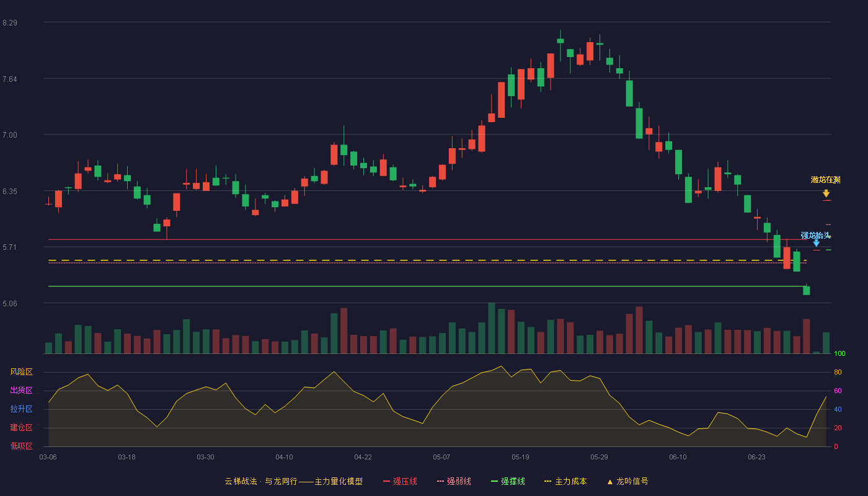Toggle the 龙吟信号 legend item
This screenshot has height=496, width=868.
627,481
